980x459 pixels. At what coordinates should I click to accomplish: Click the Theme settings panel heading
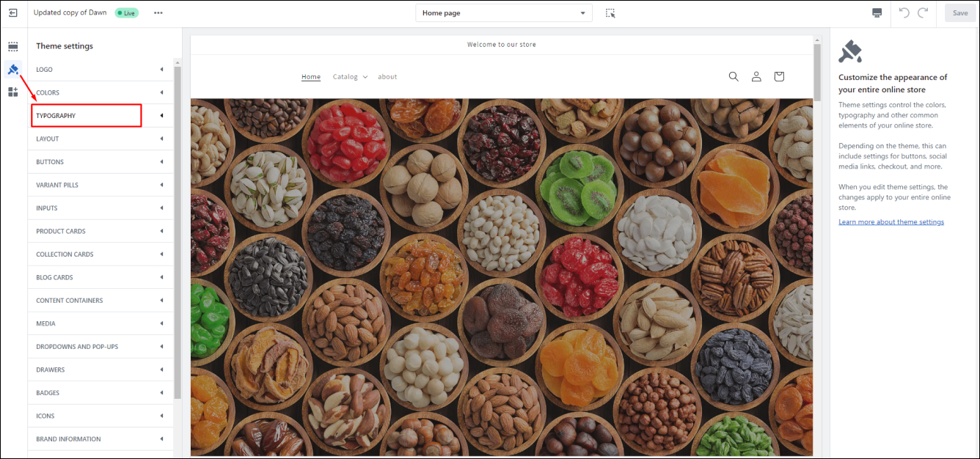pyautogui.click(x=65, y=46)
